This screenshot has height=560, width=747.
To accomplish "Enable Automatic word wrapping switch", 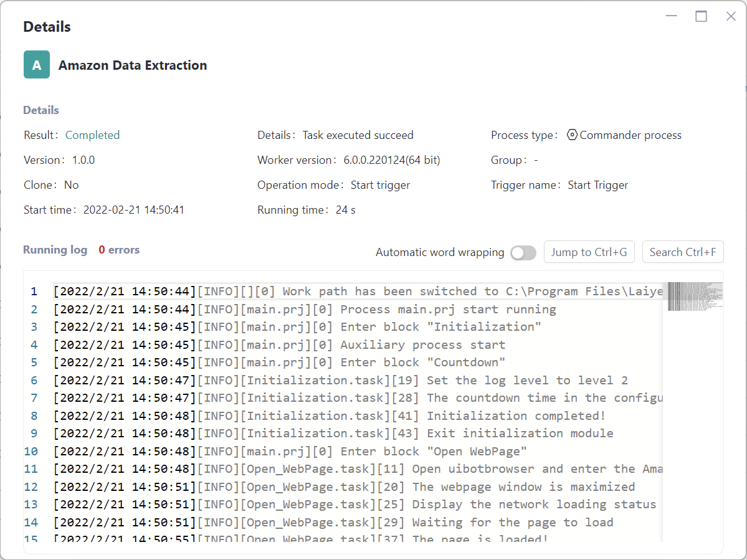I will 523,252.
